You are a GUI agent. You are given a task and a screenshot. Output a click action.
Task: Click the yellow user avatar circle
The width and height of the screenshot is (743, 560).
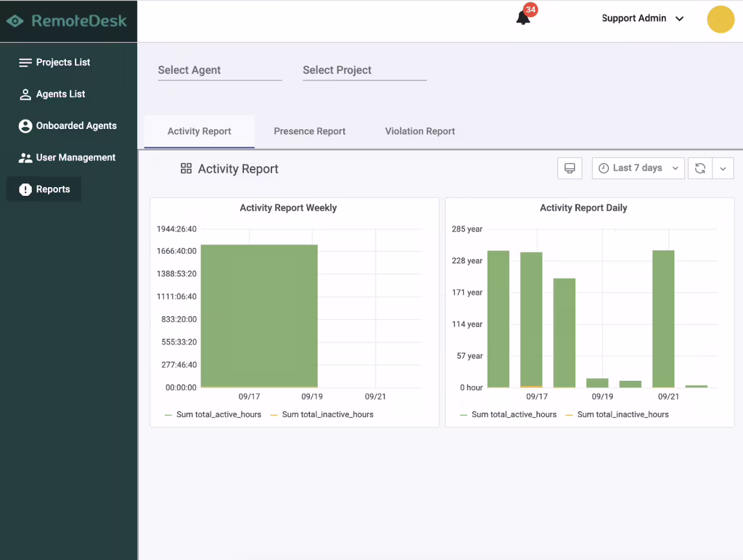pyautogui.click(x=721, y=20)
